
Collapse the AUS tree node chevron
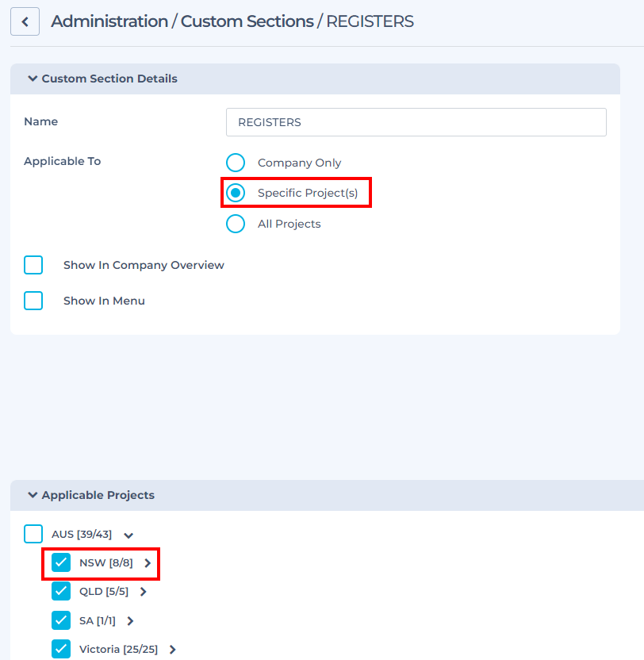point(128,535)
